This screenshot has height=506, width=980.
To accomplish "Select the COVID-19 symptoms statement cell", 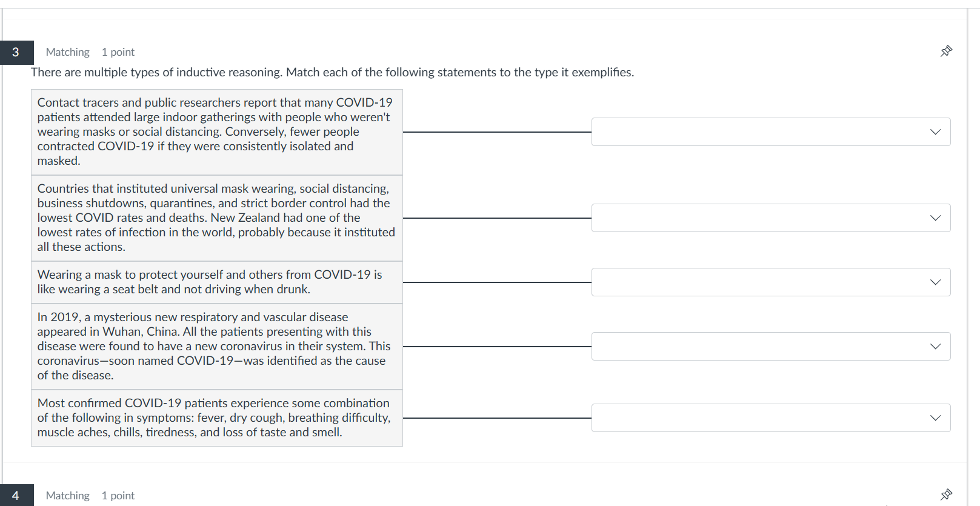I will (x=216, y=418).
